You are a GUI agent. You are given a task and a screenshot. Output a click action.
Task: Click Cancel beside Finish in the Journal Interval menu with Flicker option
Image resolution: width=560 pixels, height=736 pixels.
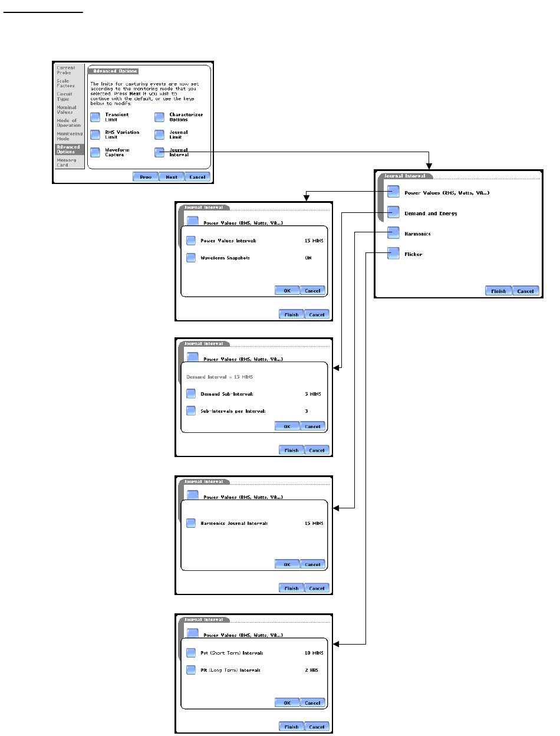click(x=525, y=291)
